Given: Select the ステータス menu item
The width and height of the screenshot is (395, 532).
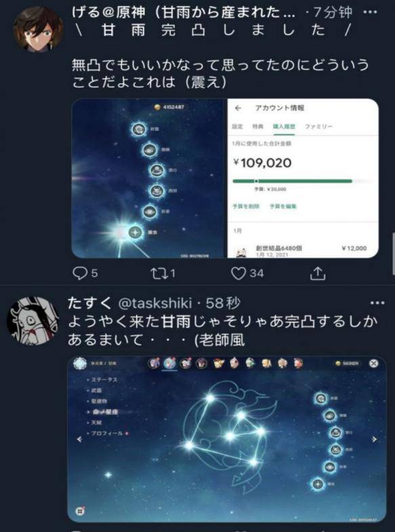Looking at the screenshot, I should coord(104,380).
